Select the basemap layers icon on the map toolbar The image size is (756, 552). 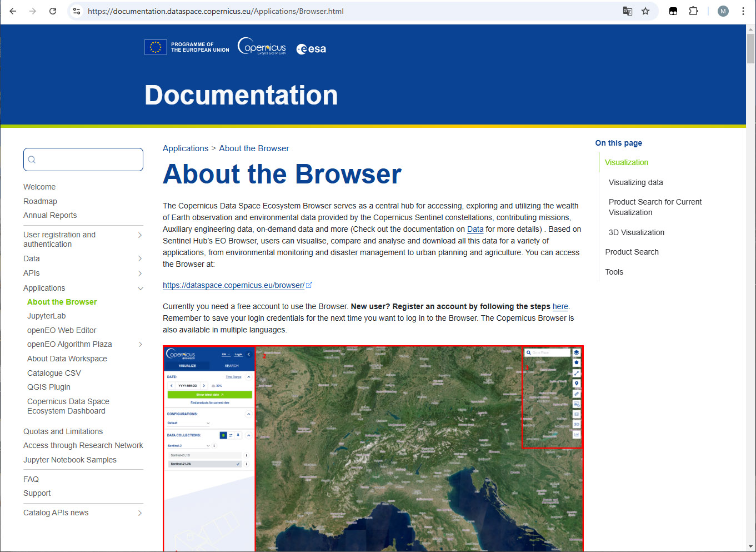(x=576, y=352)
